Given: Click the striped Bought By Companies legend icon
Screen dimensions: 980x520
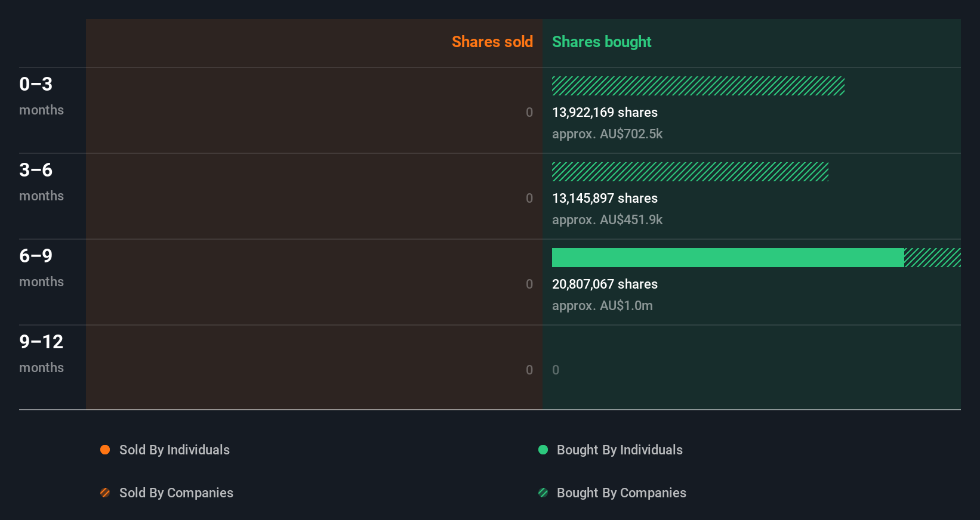Looking at the screenshot, I should click(x=543, y=493).
